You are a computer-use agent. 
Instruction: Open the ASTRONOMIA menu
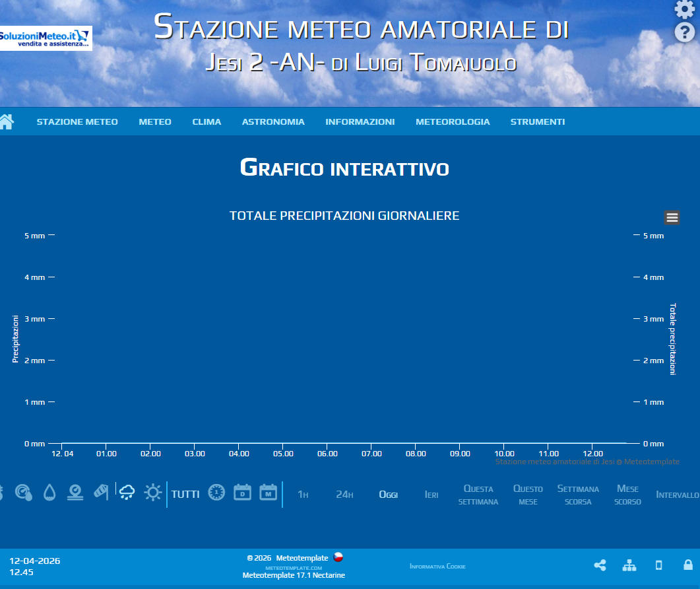tap(273, 122)
